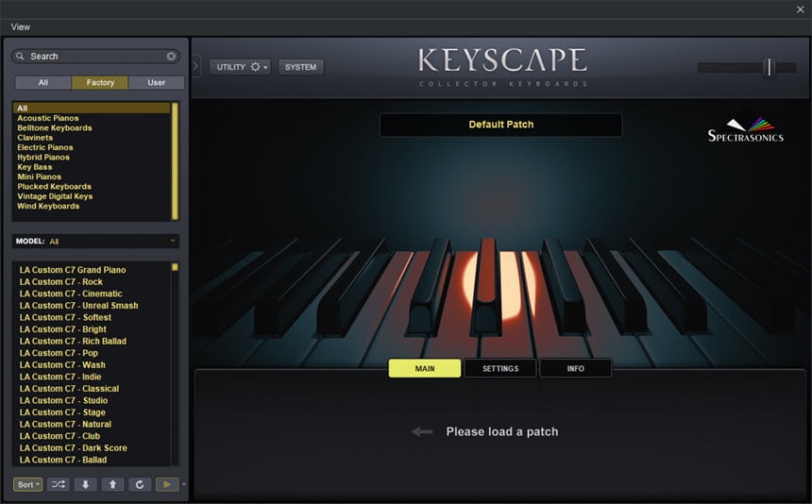812x504 pixels.
Task: Load LA Custom C7 - Cinematic patch
Action: [x=71, y=294]
